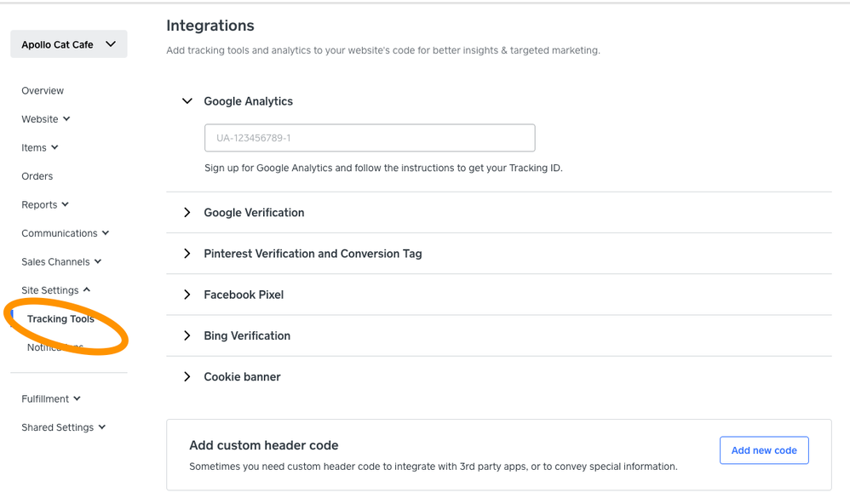The image size is (850, 504).
Task: Expand Pinterest Verification and Conversion Tag
Action: (187, 254)
